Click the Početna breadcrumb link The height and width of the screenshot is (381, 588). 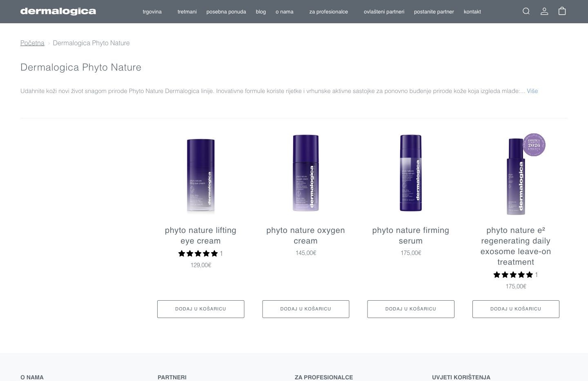point(32,43)
